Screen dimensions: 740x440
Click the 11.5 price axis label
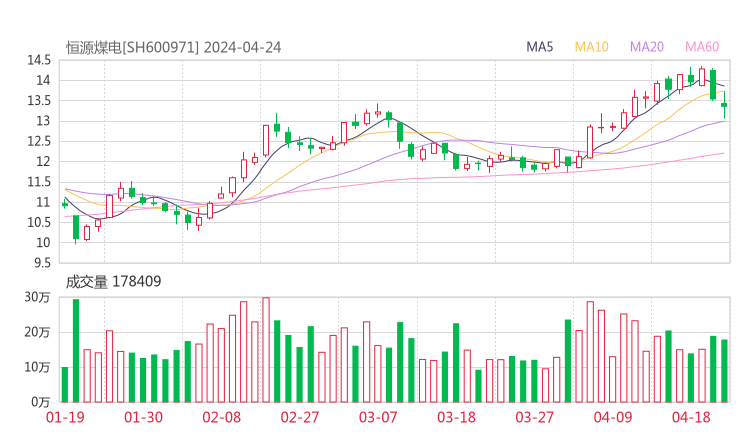(x=39, y=182)
